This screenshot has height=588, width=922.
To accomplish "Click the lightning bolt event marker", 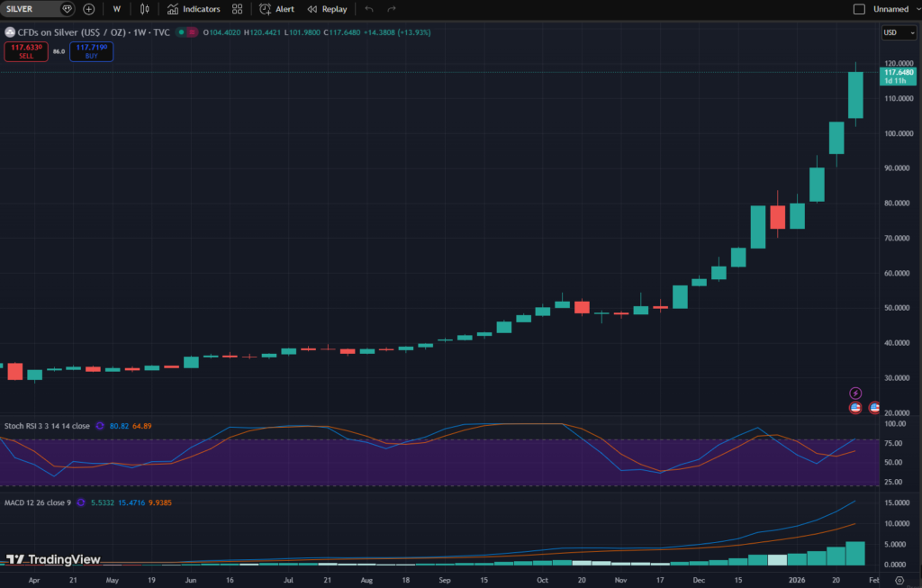I will click(x=856, y=394).
